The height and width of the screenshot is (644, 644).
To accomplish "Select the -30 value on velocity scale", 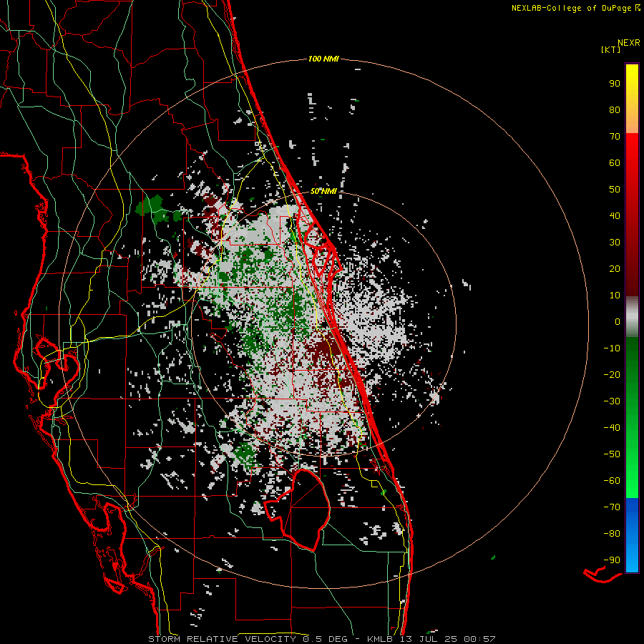I will pyautogui.click(x=612, y=401).
